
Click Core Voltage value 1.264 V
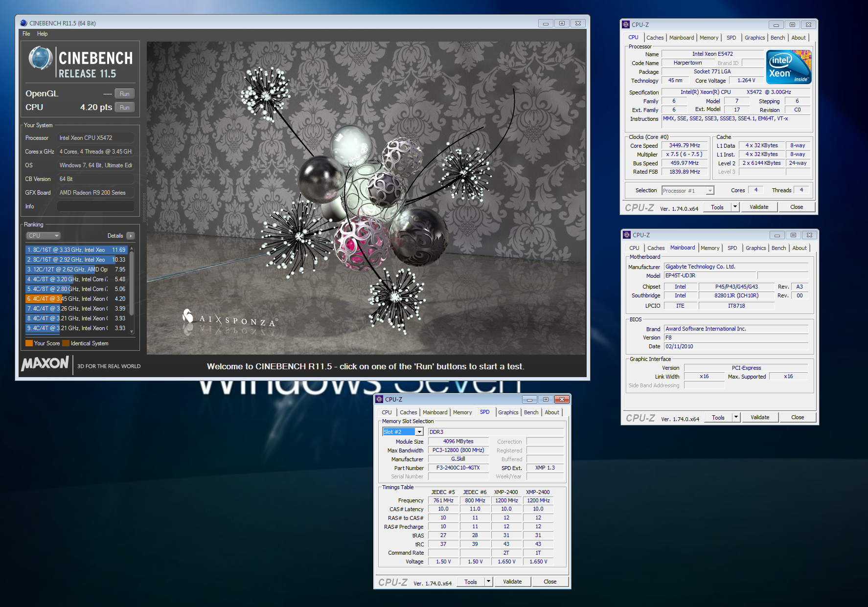[746, 80]
